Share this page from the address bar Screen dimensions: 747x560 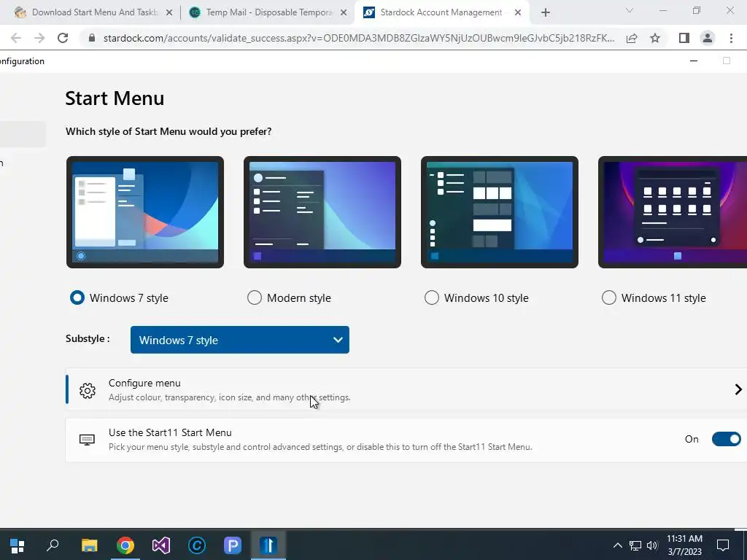point(632,38)
